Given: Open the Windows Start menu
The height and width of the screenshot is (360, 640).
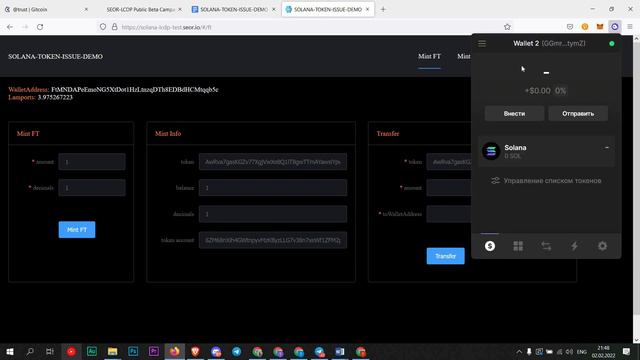Looking at the screenshot, I should coord(10,351).
